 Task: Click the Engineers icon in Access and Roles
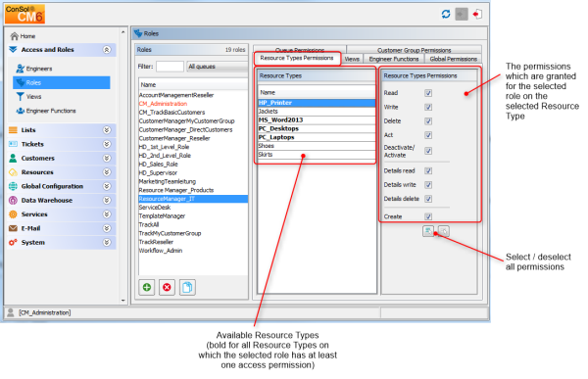coord(21,69)
